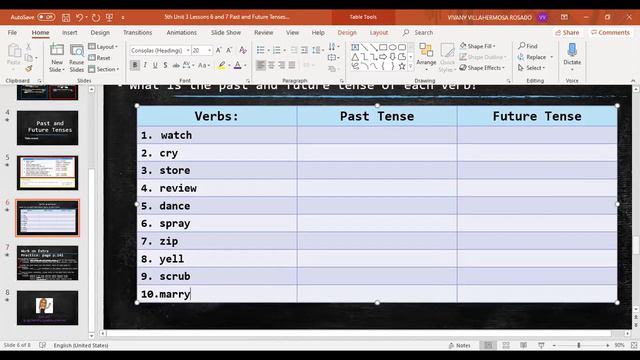640x360 pixels.
Task: Select slide 7 thumbnail
Action: [47, 263]
